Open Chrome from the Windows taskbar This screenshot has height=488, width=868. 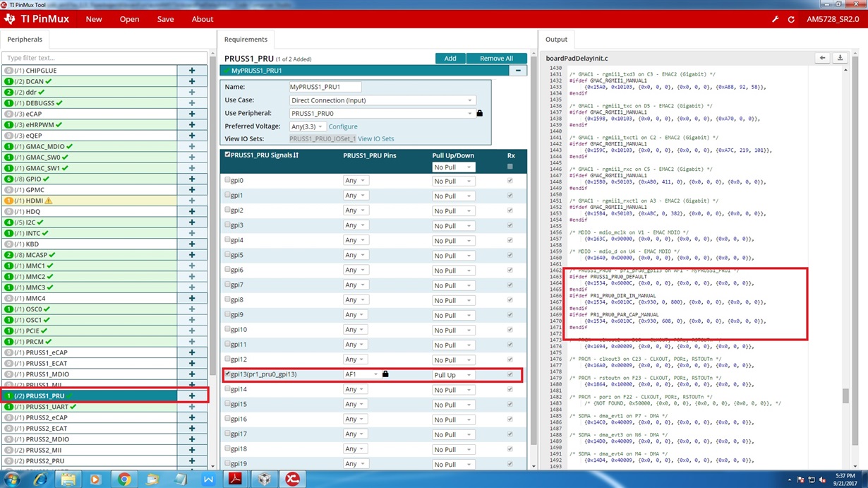click(124, 480)
